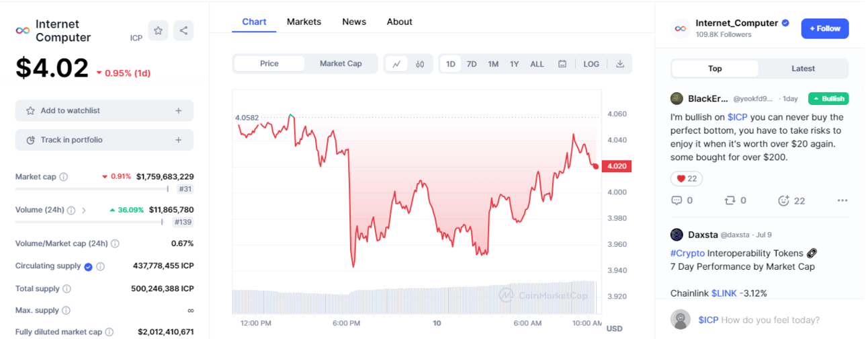Switch to candlestick chart icon

coord(420,64)
